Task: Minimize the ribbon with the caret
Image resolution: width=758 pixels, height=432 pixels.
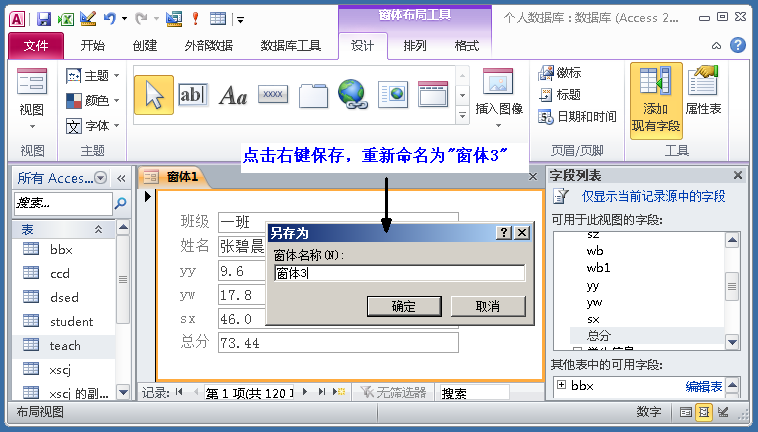Action: tap(716, 46)
